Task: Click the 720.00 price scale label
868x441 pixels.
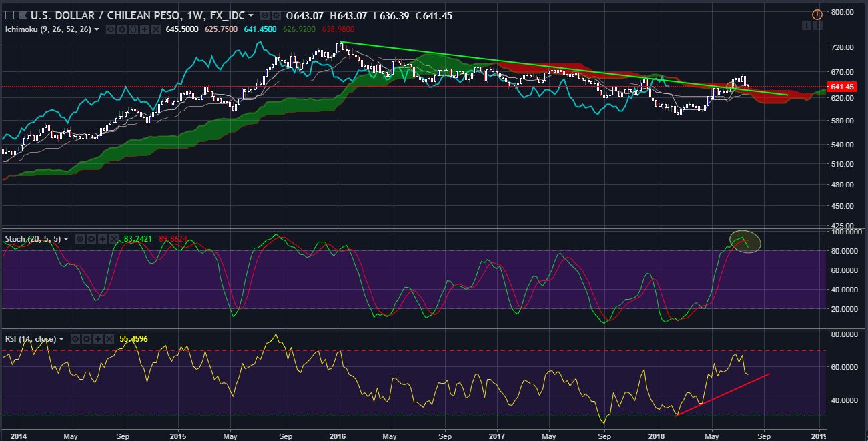Action: (842, 48)
